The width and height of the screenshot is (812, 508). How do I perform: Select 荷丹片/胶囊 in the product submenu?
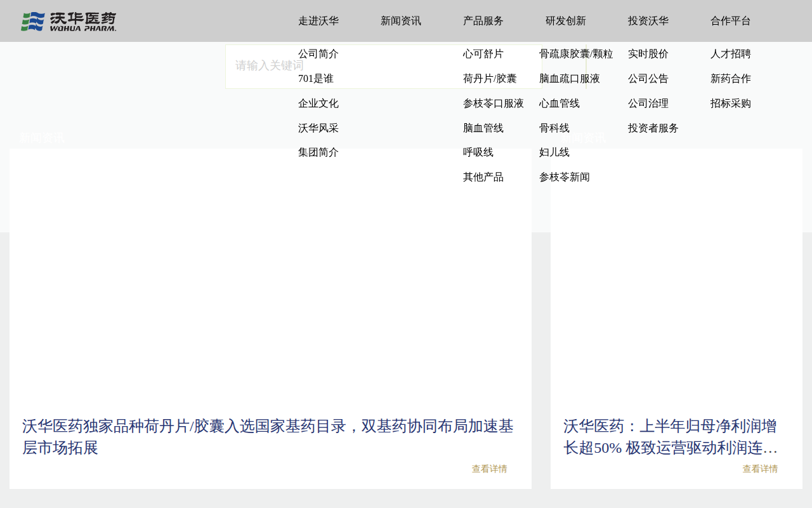(x=490, y=79)
